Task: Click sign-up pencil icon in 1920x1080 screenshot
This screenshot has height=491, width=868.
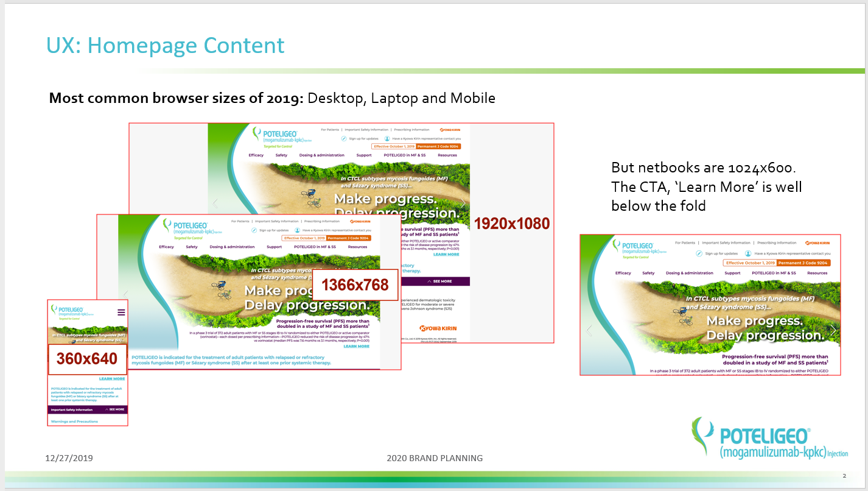Action: click(344, 138)
